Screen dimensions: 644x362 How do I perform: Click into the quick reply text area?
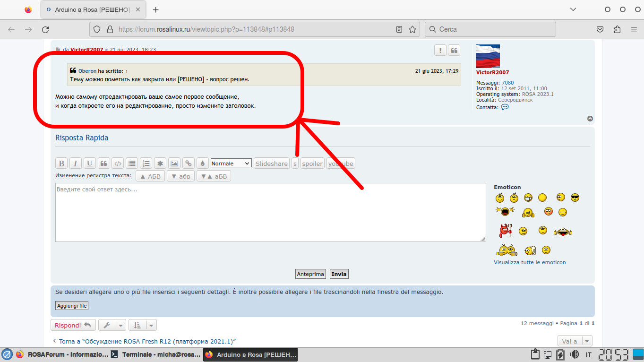pos(271,213)
